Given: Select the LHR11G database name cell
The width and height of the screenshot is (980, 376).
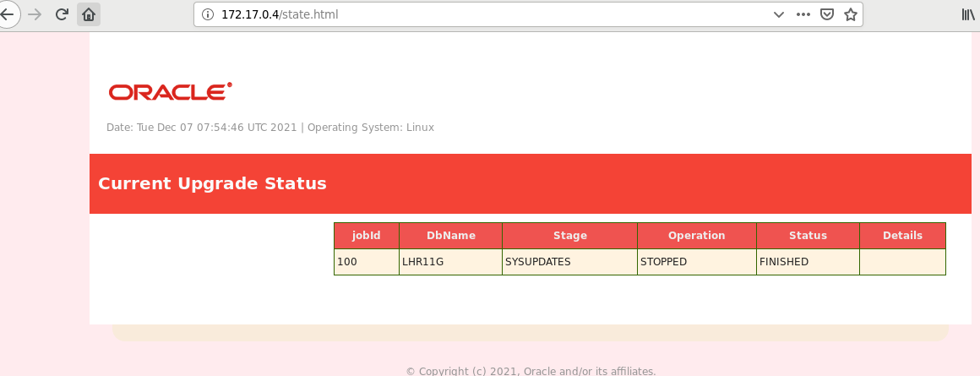Looking at the screenshot, I should (x=450, y=262).
